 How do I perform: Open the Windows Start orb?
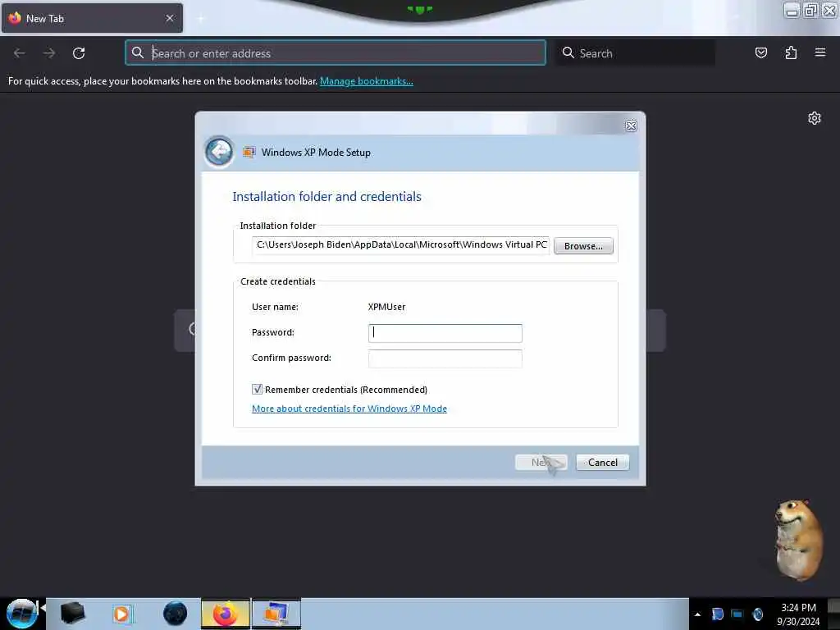21,614
